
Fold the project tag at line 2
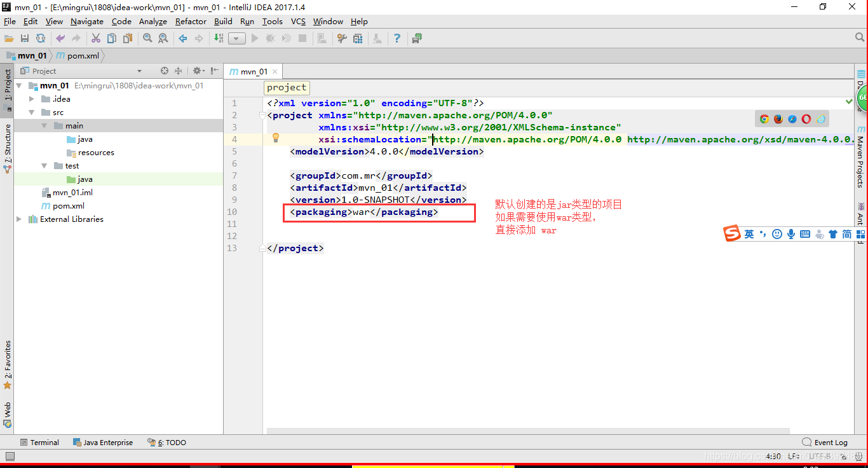pyautogui.click(x=262, y=115)
